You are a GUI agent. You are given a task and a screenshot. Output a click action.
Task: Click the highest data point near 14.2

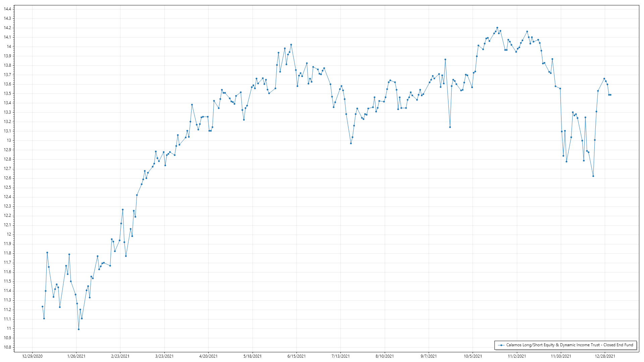497,28
